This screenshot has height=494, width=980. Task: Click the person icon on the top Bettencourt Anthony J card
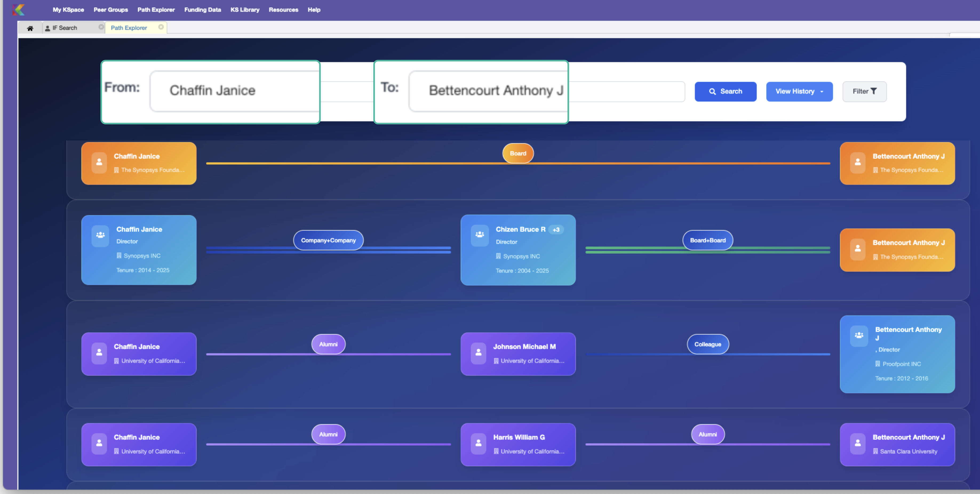(858, 162)
